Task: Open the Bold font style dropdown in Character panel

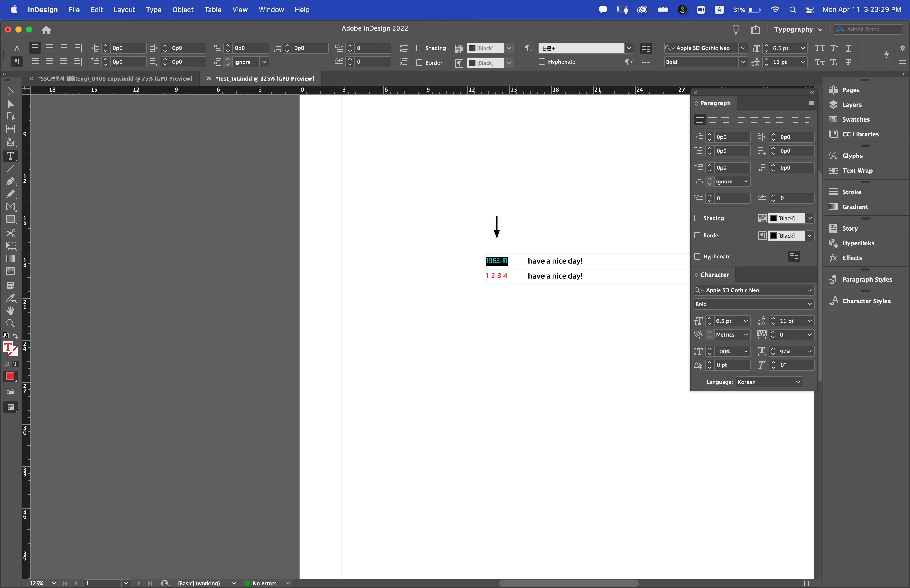Action: click(809, 304)
